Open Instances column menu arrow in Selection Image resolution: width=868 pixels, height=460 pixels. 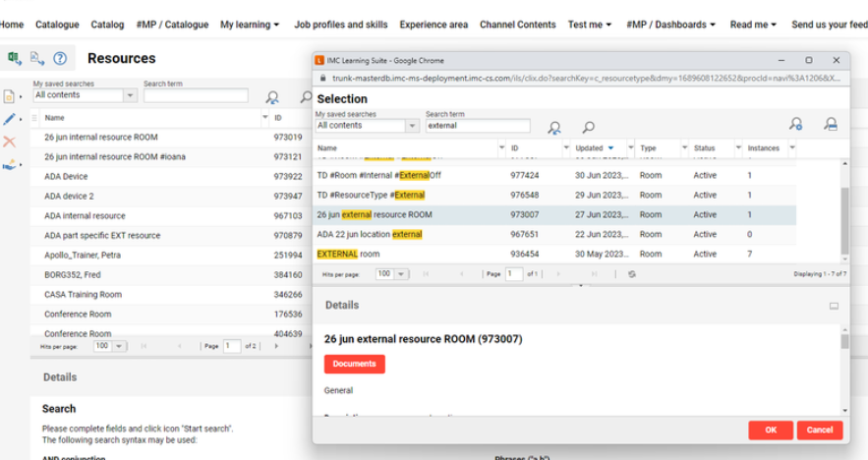(x=792, y=147)
